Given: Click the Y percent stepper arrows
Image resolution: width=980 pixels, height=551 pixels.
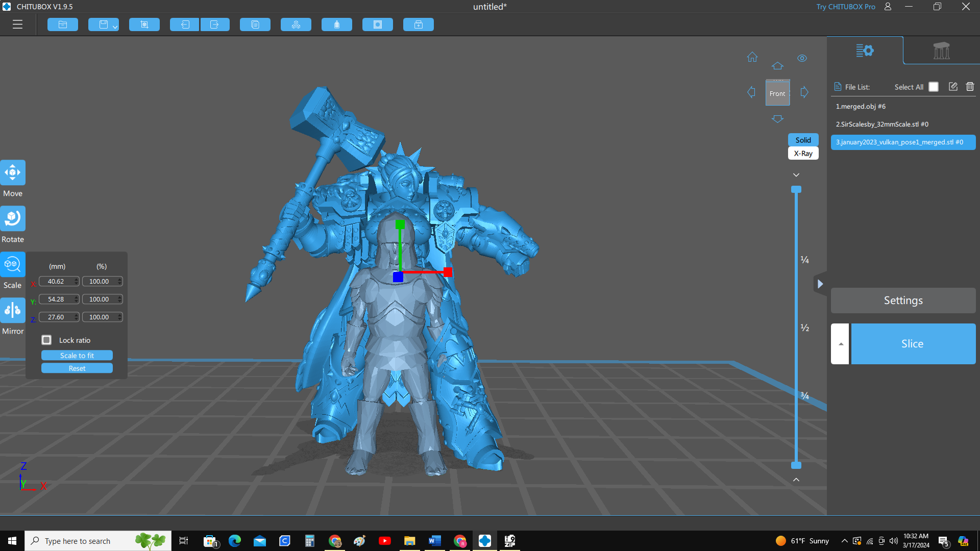Looking at the screenshot, I should [120, 299].
